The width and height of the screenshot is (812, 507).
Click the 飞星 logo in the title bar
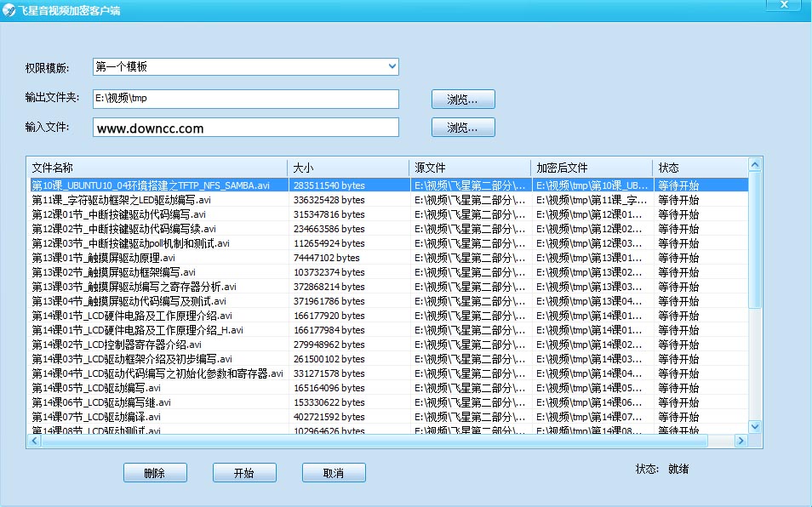(x=10, y=9)
